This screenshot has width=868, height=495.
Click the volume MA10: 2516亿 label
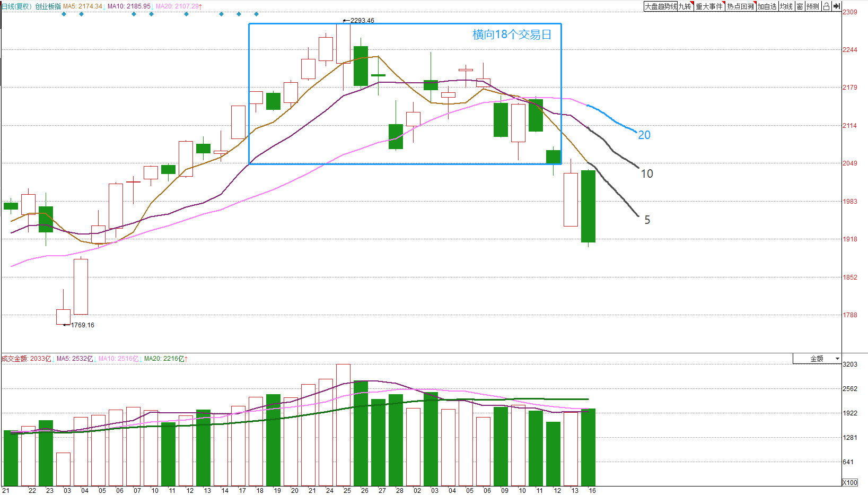point(118,359)
